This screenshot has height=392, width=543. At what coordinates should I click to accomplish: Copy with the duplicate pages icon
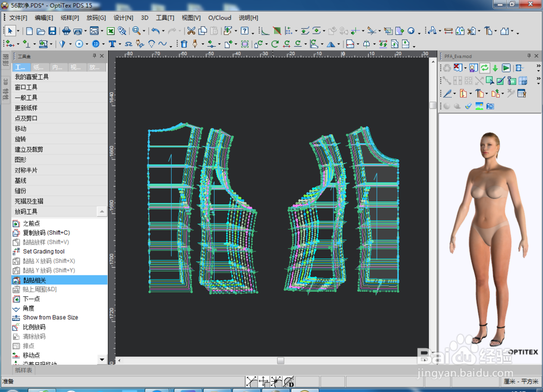[x=203, y=31]
